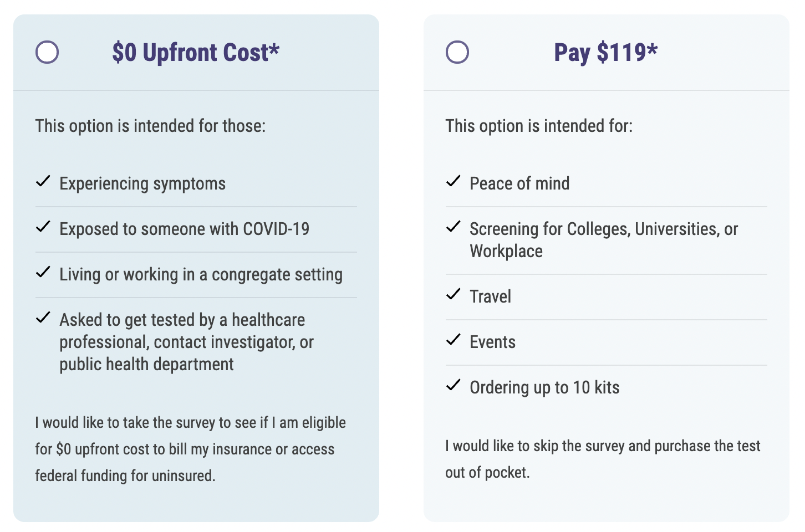Click the checkmark next to Exposed to someone with COVID-19
The width and height of the screenshot is (805, 532).
[x=43, y=227]
